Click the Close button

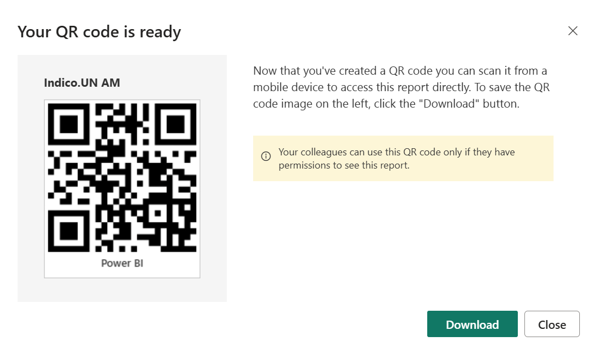click(x=552, y=324)
